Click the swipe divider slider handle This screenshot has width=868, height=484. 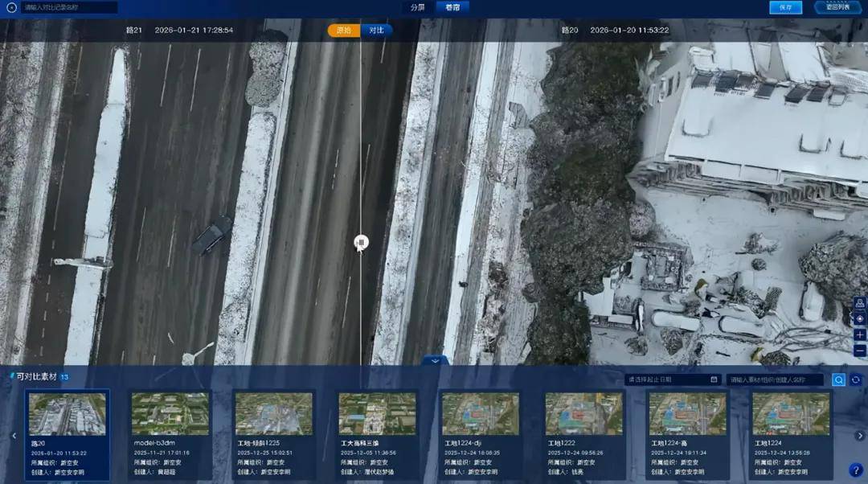pos(361,242)
